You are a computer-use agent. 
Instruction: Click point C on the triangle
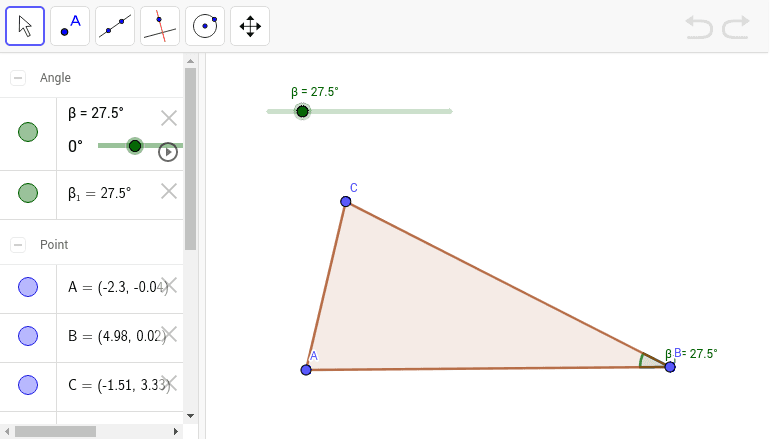tap(346, 201)
